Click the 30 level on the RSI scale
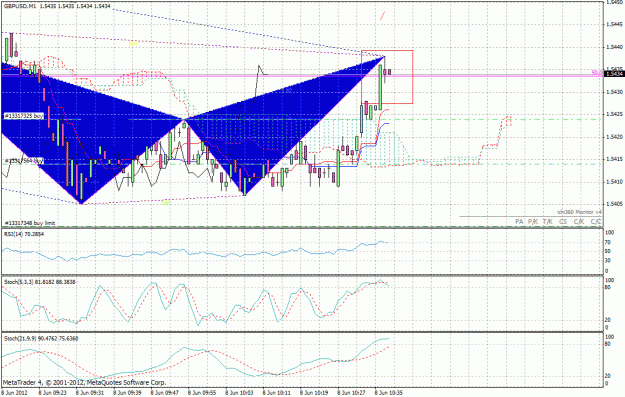Viewport: 625px width, 397px height. click(x=608, y=261)
